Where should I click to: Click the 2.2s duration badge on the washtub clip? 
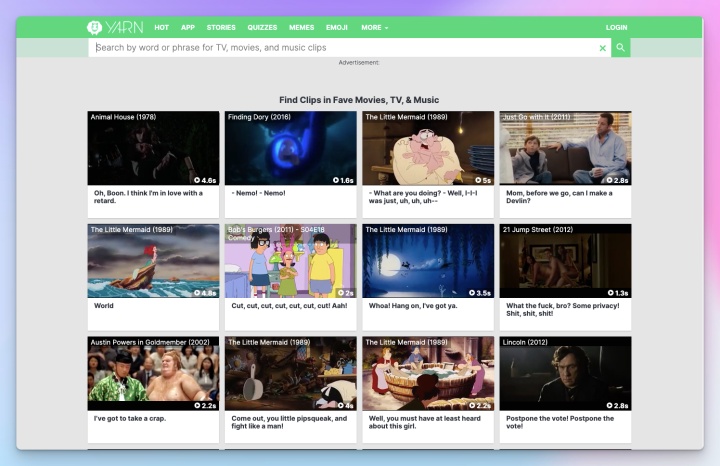[480, 406]
